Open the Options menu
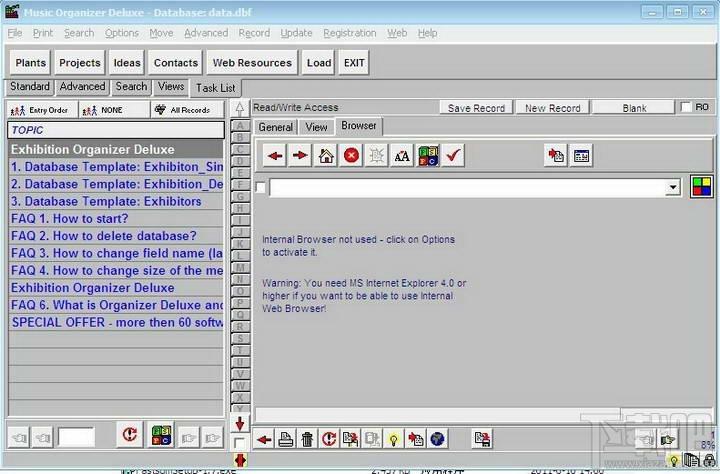Screen dimensions: 720x474 pos(122,33)
